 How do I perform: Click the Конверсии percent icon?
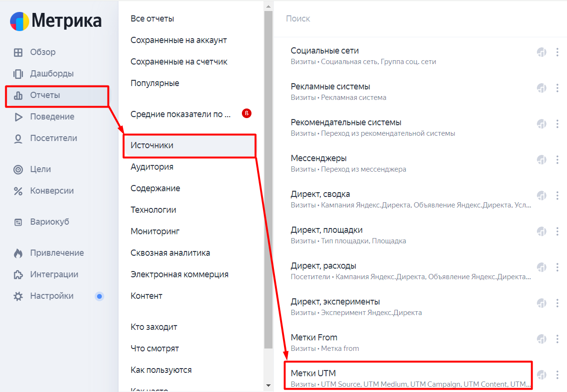(x=18, y=191)
